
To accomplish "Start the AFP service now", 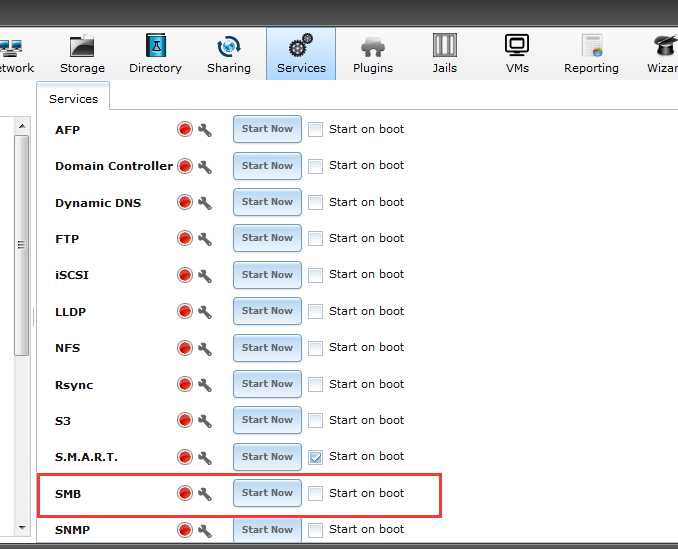I will (x=267, y=129).
